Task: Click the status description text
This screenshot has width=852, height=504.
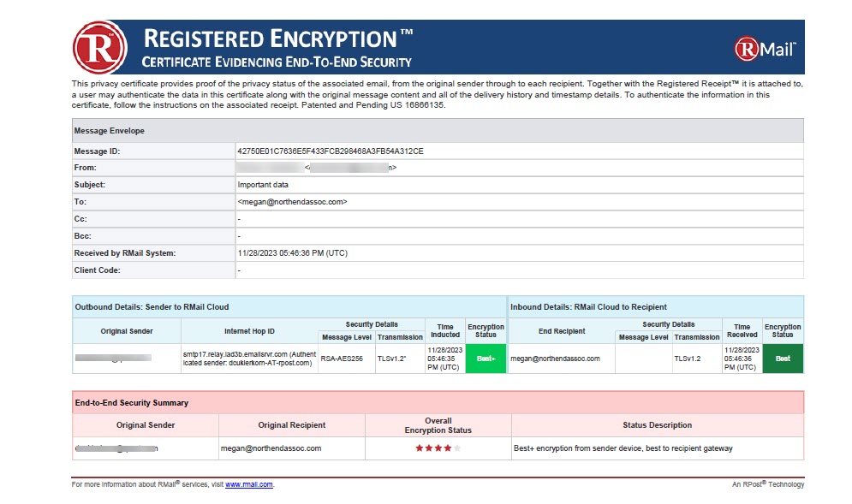Action: point(623,448)
